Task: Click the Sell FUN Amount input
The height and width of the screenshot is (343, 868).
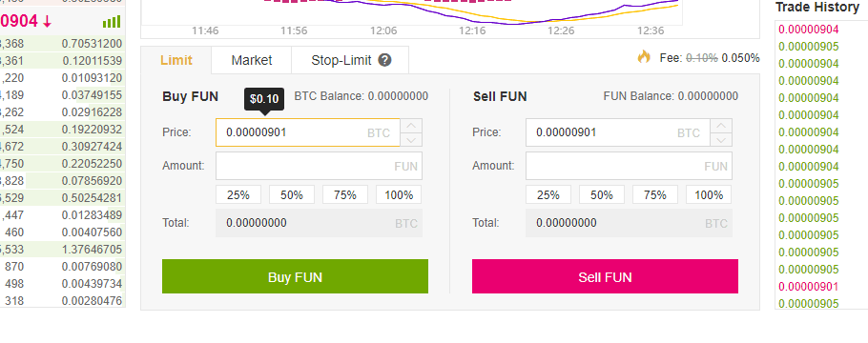Action: point(629,166)
